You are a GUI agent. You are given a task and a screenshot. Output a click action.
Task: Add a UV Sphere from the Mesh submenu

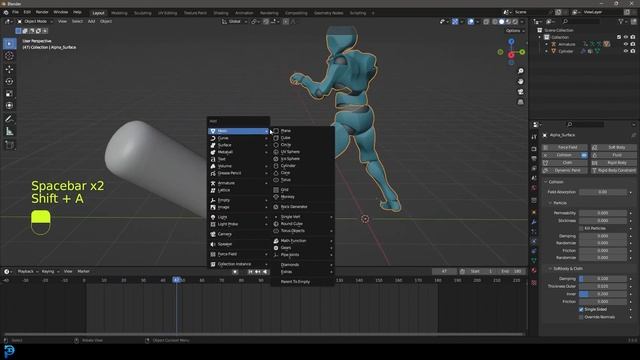(x=302, y=151)
